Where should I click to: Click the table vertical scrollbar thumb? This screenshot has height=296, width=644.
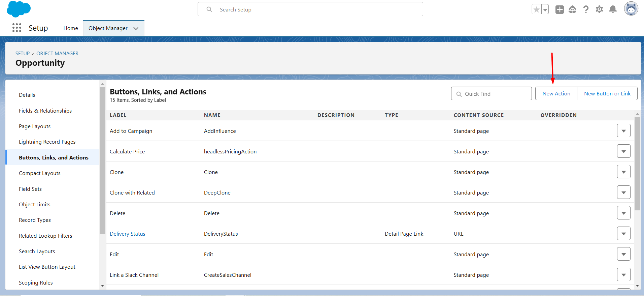tap(637, 164)
